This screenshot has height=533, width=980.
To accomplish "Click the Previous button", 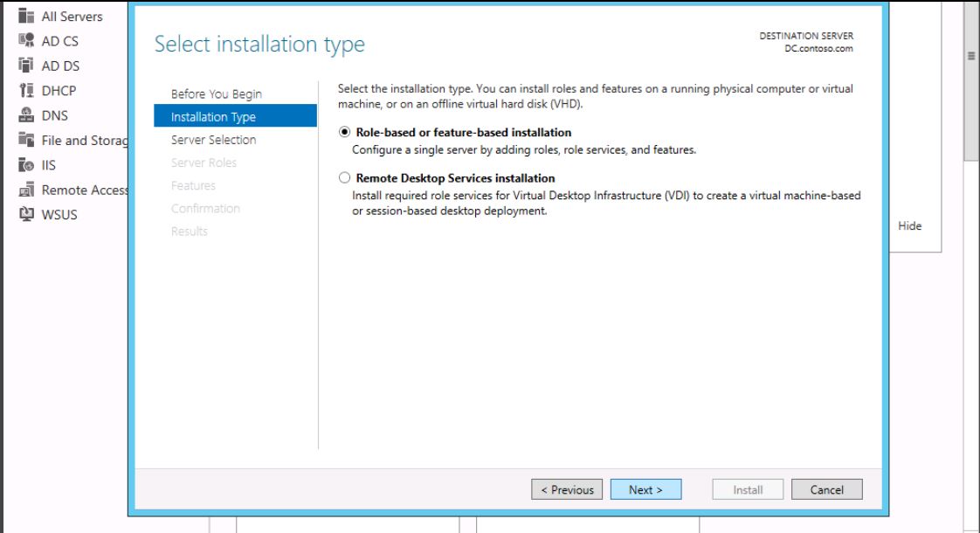I will tap(567, 489).
